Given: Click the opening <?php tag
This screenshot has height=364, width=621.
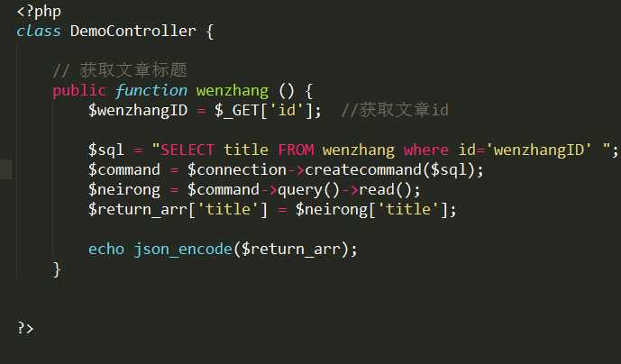Looking at the screenshot, I should [x=39, y=12].
